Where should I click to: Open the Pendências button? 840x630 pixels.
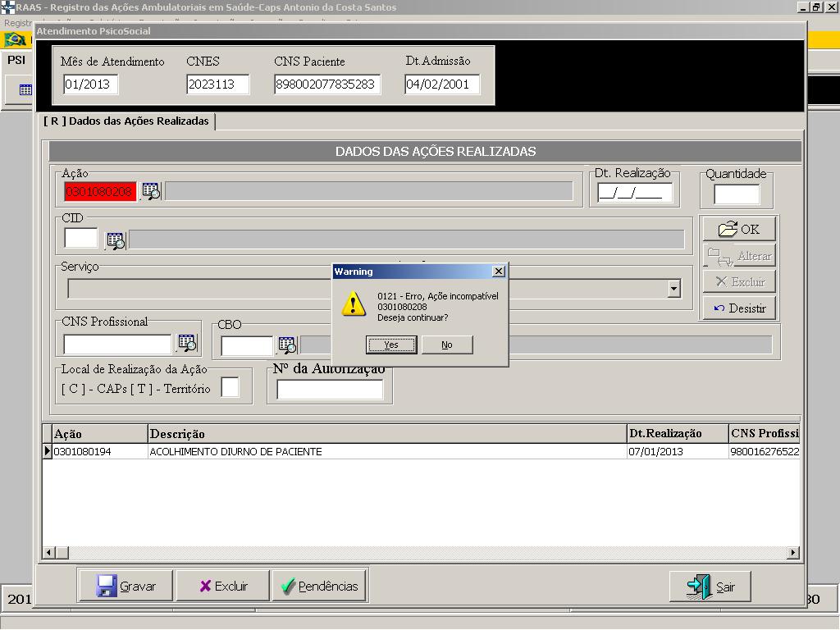tap(319, 586)
